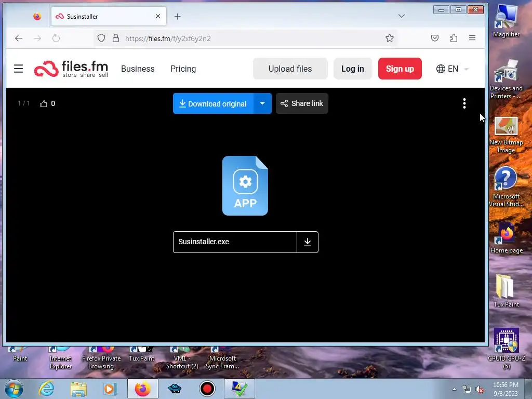Image resolution: width=532 pixels, height=399 pixels.
Task: Click the Download original button
Action: (x=214, y=103)
